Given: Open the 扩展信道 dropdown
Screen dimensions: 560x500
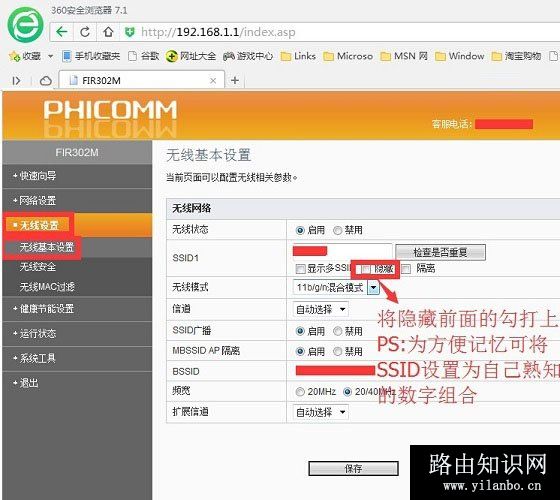Looking at the screenshot, I should pos(320,412).
